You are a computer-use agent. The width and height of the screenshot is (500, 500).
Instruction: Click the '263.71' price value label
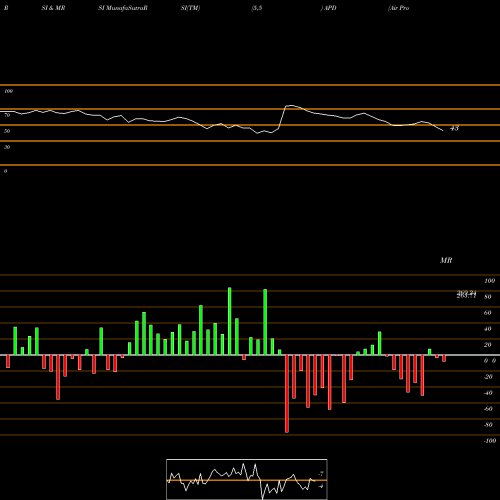[x=466, y=296]
